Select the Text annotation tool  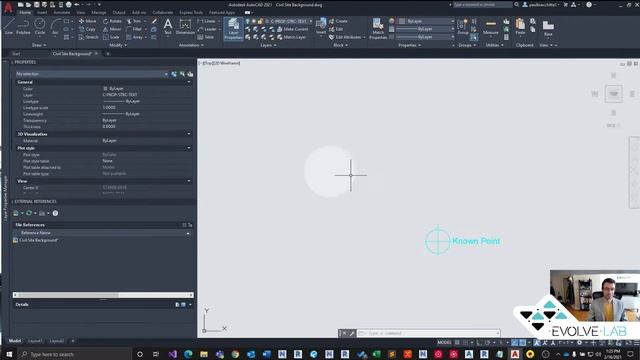pos(168,27)
